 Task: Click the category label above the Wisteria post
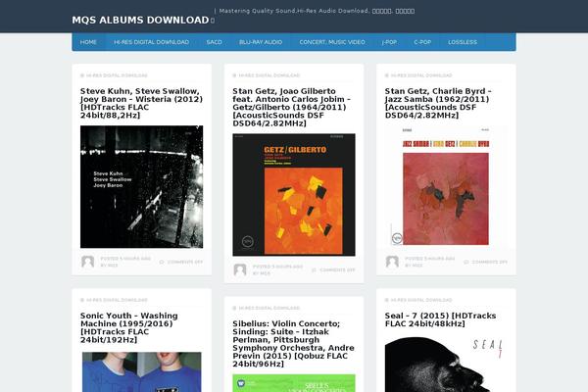coord(117,75)
